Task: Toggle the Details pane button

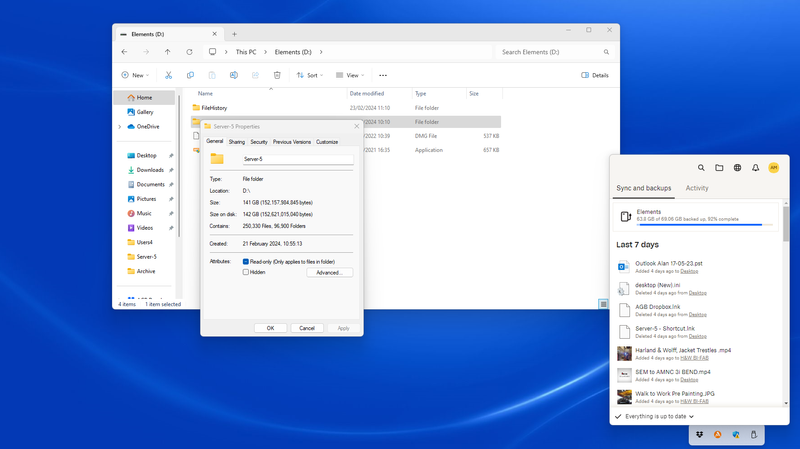Action: [x=595, y=75]
